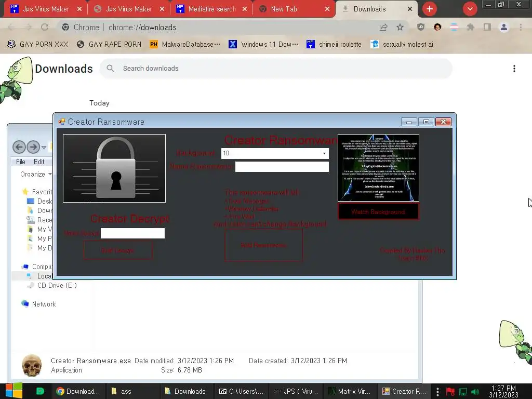Click Explorer window back button

pyautogui.click(x=19, y=147)
